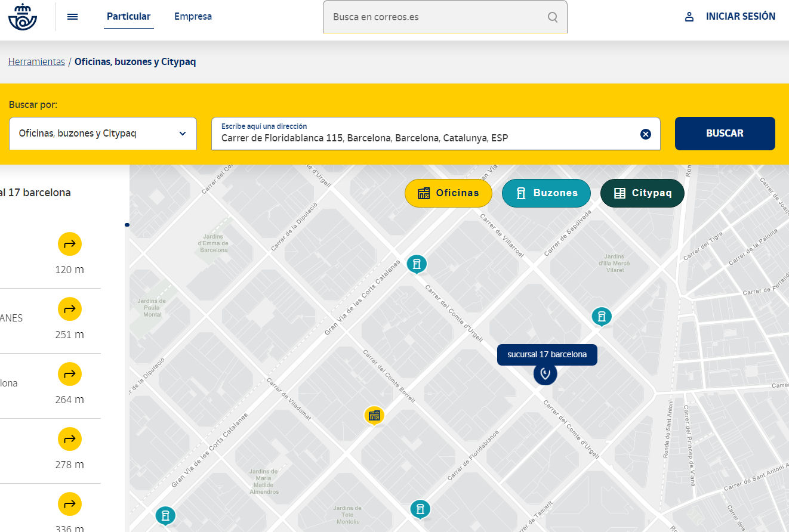Click the '278 m' distance text
This screenshot has width=789, height=532.
(x=69, y=465)
